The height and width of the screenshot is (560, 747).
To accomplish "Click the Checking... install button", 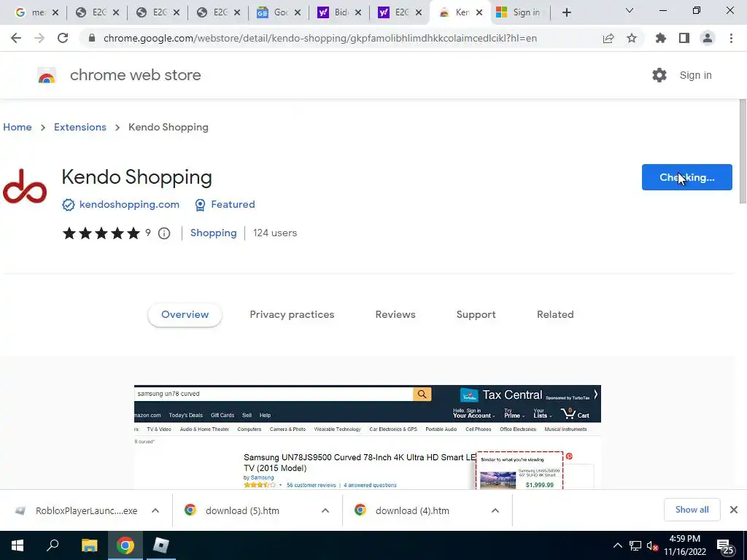I will [x=687, y=177].
